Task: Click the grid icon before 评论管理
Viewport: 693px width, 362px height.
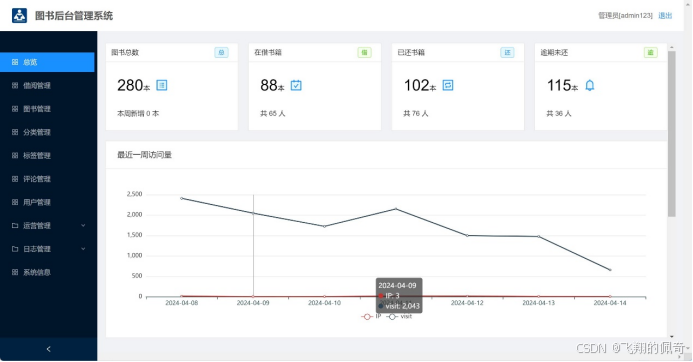Action: (x=15, y=179)
